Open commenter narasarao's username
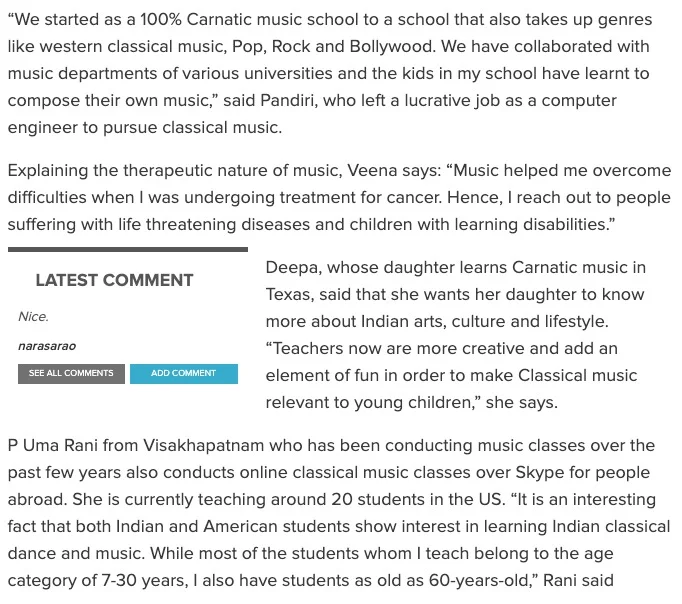Image resolution: width=682 pixels, height=604 pixels. [x=47, y=346]
